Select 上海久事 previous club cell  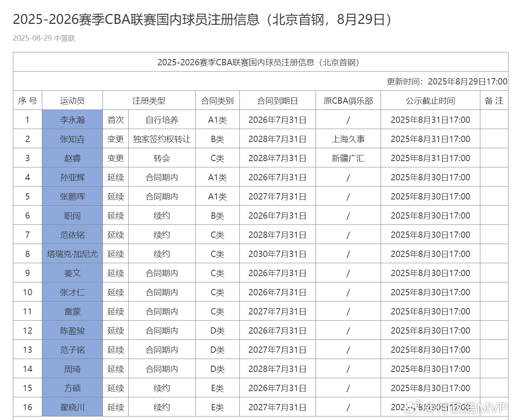pyautogui.click(x=348, y=139)
